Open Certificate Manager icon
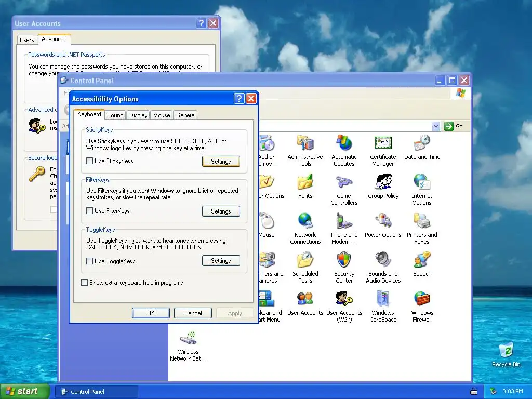Screen dimensions: 532x399 tap(383, 150)
